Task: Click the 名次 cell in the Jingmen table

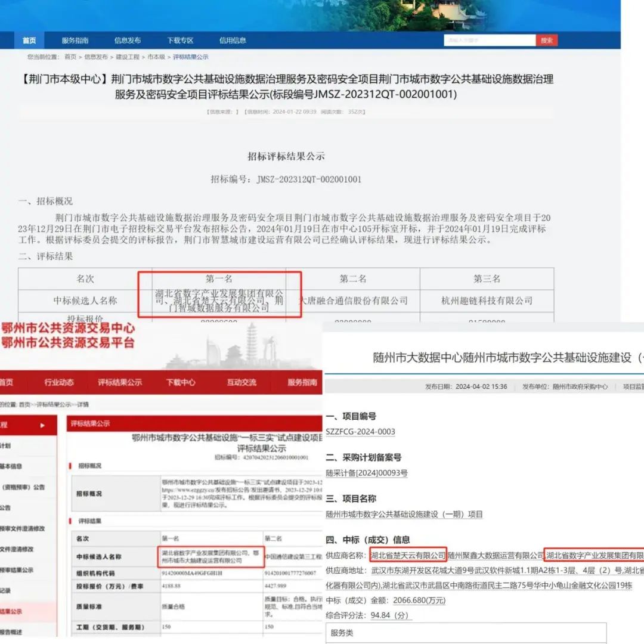Action: tap(85, 279)
